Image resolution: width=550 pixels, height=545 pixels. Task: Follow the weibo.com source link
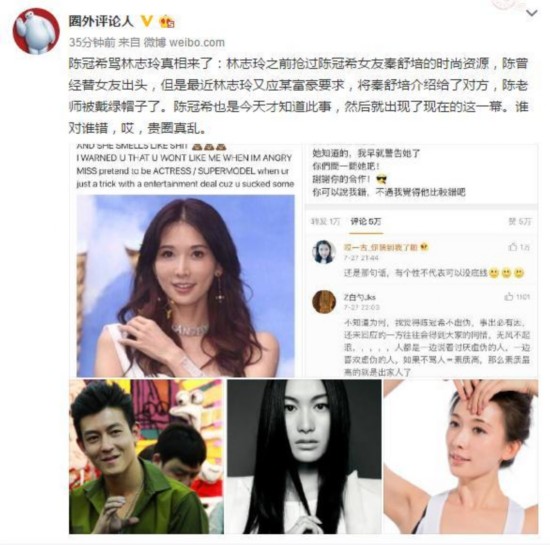[x=197, y=42]
